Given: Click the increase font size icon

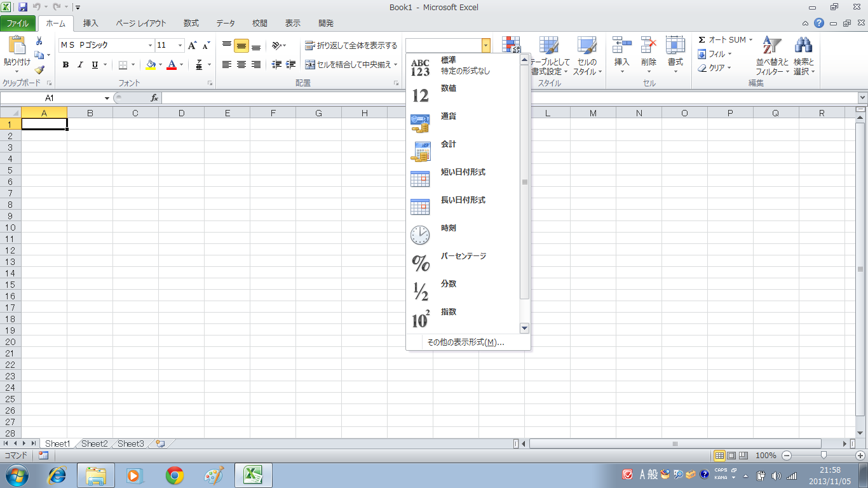Looking at the screenshot, I should pos(193,46).
